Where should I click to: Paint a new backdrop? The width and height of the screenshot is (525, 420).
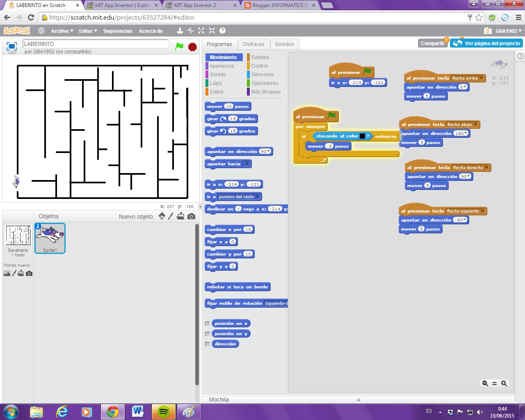click(14, 273)
